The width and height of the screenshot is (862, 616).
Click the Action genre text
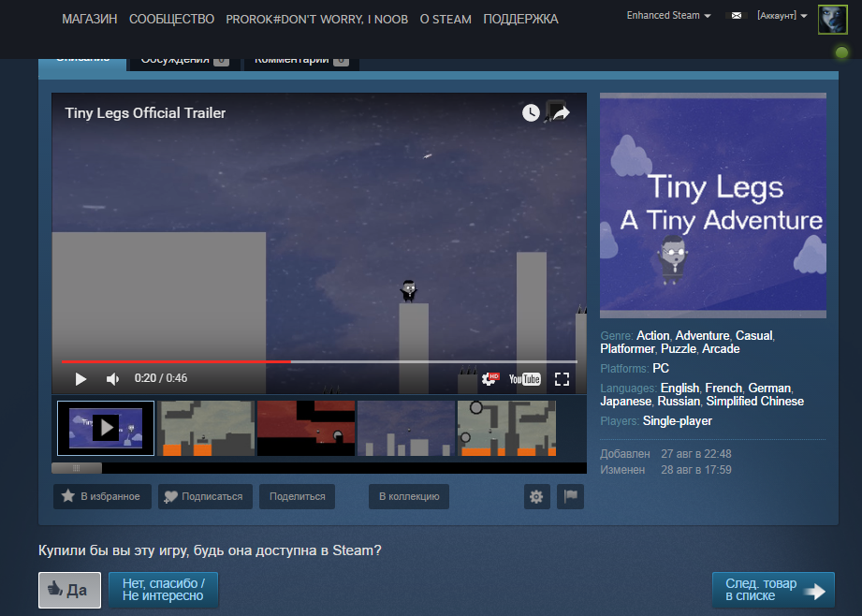[x=652, y=335]
